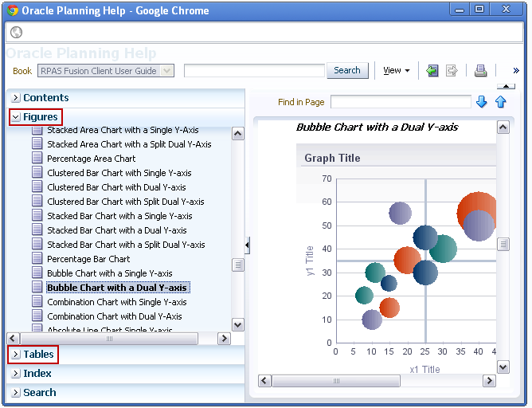Click into the Find in Page field
The height and width of the screenshot is (408, 532).
(x=401, y=102)
